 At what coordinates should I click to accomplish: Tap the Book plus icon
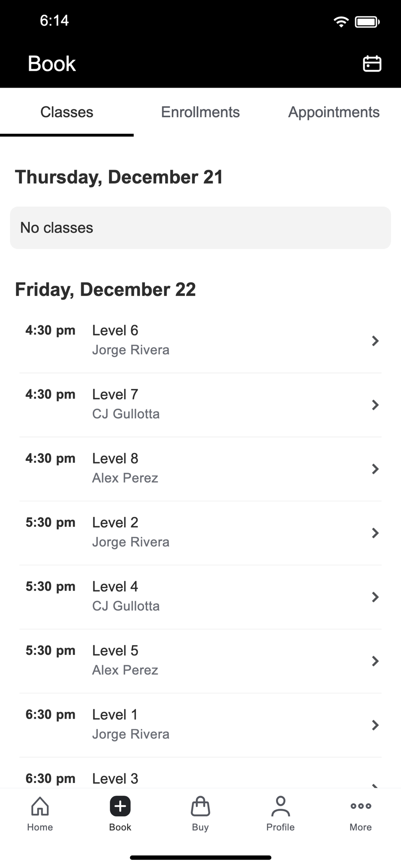point(120,807)
